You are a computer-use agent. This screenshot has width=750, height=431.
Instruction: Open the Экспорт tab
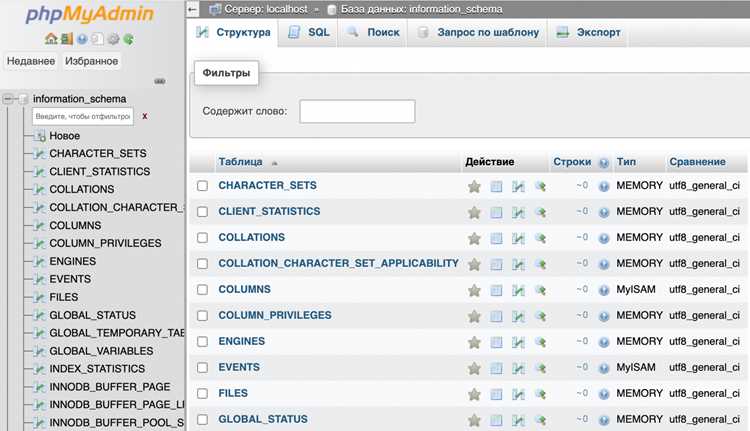tap(588, 33)
